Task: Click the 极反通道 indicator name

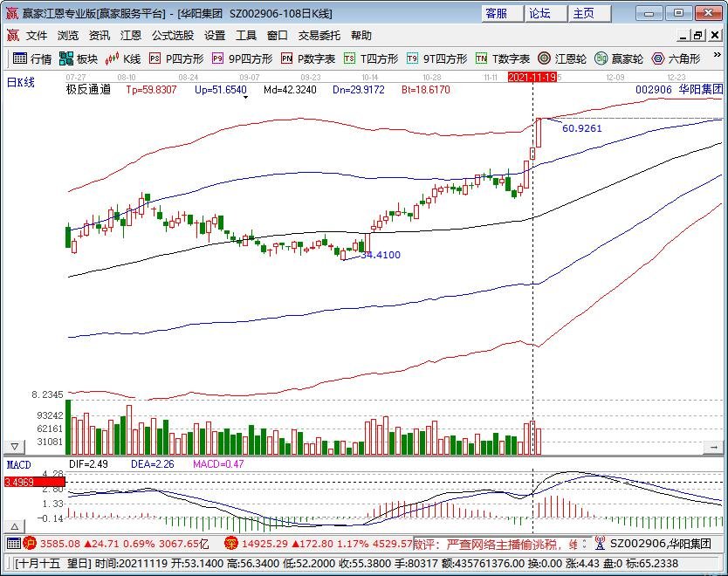Action: click(88, 89)
